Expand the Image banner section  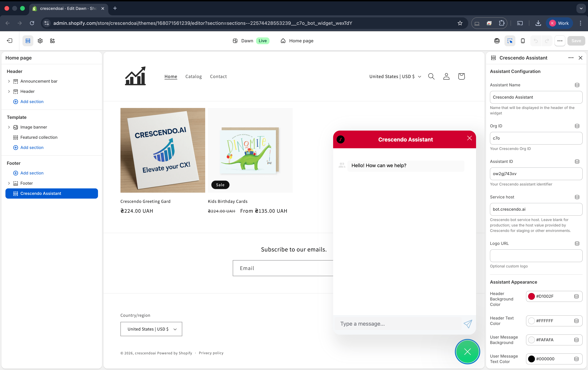coord(9,127)
